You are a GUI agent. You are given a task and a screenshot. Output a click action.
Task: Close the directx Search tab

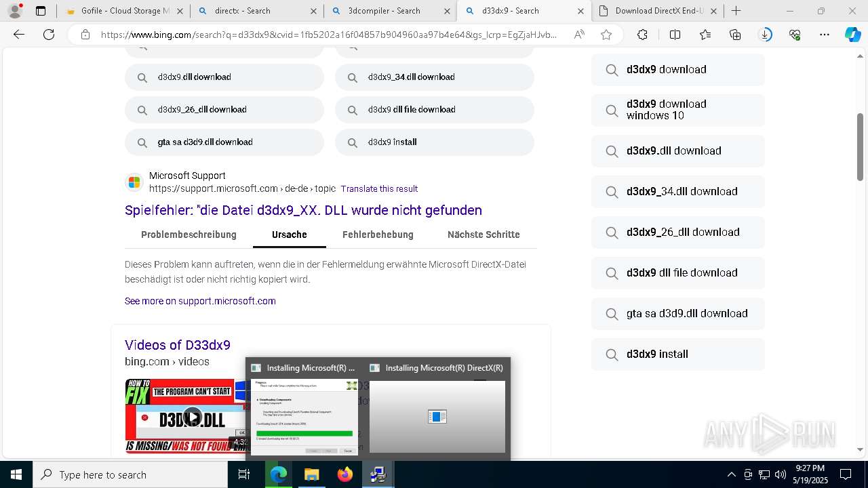click(x=313, y=11)
